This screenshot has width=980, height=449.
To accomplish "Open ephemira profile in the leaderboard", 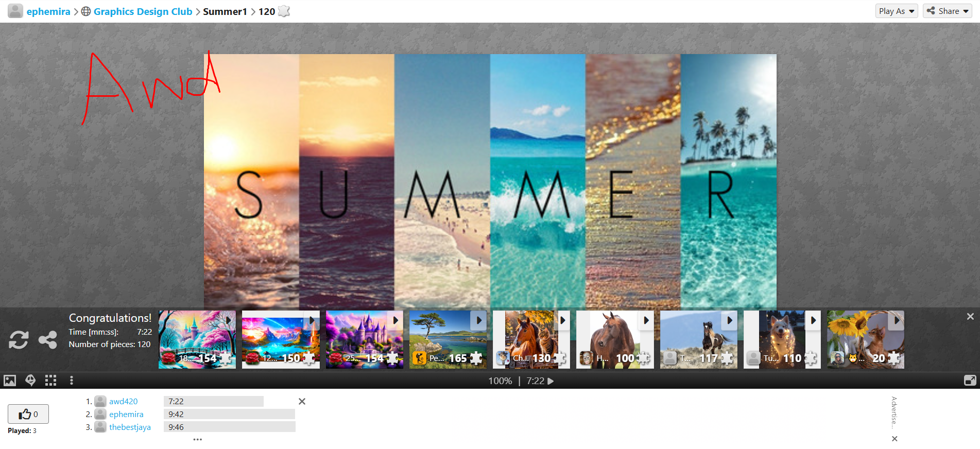I will point(126,414).
